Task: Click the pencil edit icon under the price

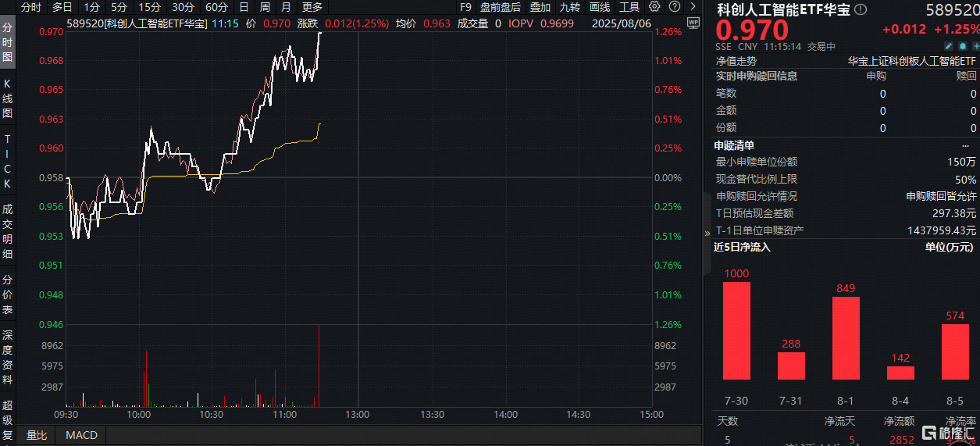Action: click(948, 46)
